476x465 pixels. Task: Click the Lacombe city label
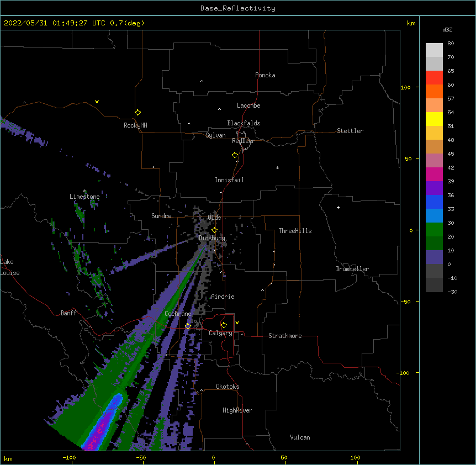tap(248, 105)
